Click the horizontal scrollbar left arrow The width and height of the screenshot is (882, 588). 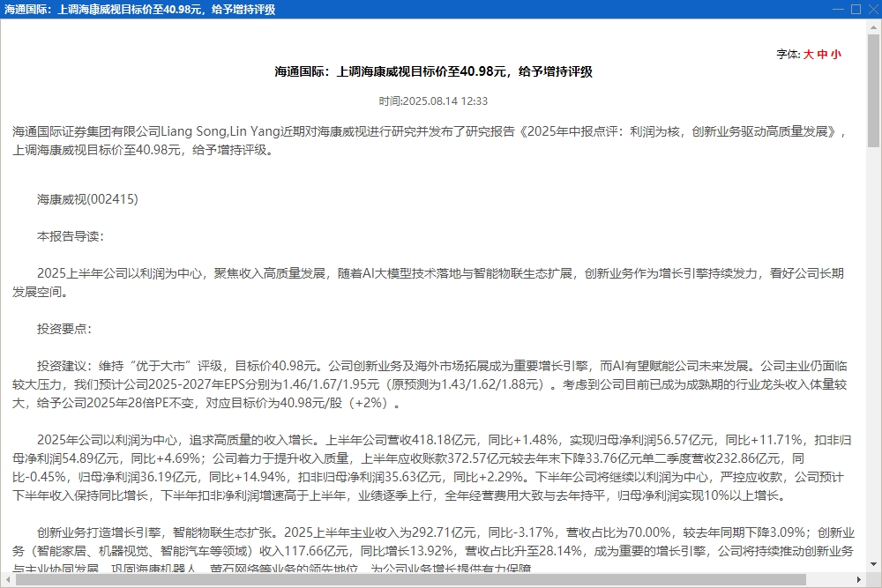(x=8, y=579)
